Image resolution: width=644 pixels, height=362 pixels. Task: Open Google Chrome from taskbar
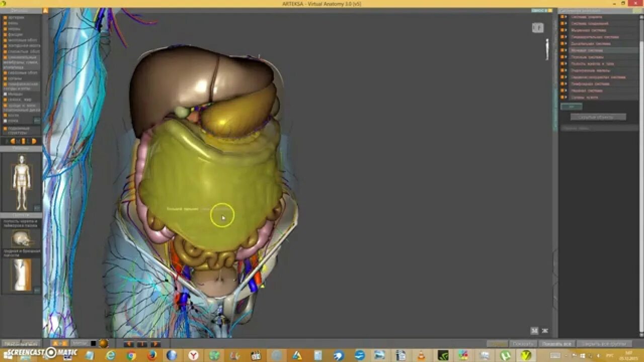click(x=131, y=355)
